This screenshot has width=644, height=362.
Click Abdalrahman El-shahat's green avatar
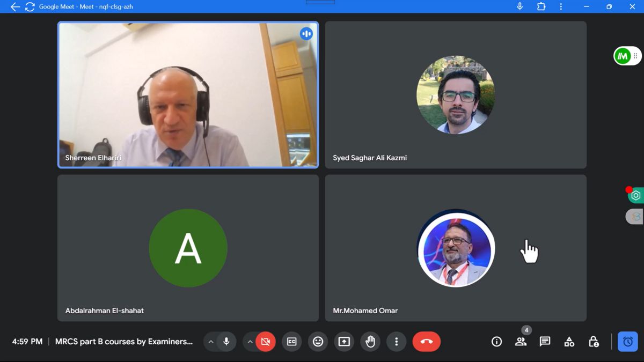point(188,248)
